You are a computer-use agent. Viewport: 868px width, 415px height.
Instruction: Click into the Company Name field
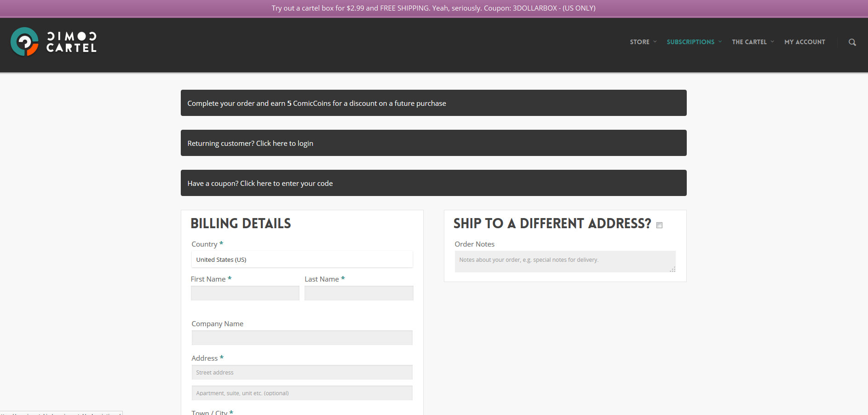click(302, 338)
